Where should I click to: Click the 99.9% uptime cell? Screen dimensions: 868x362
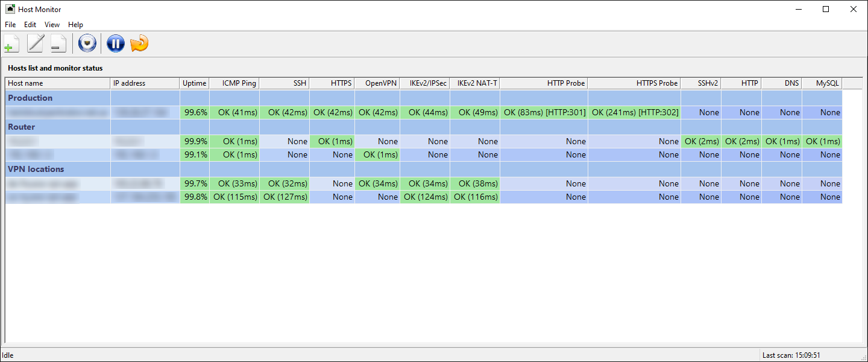tap(195, 141)
